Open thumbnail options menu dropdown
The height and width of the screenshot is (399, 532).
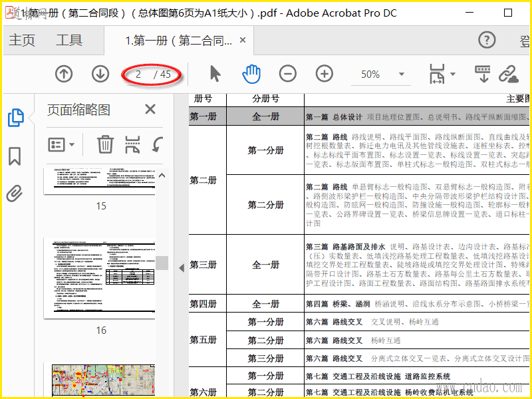click(x=61, y=144)
